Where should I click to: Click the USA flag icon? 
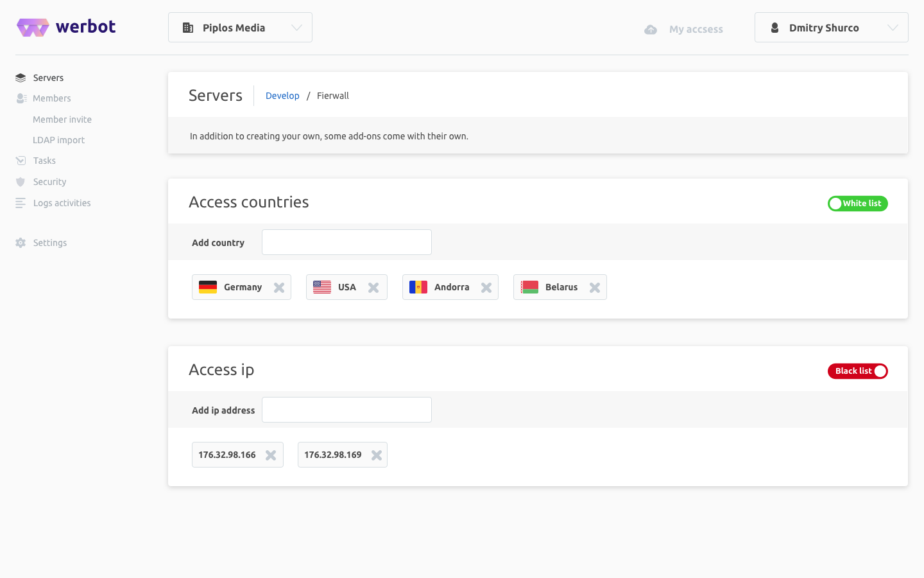coord(322,287)
